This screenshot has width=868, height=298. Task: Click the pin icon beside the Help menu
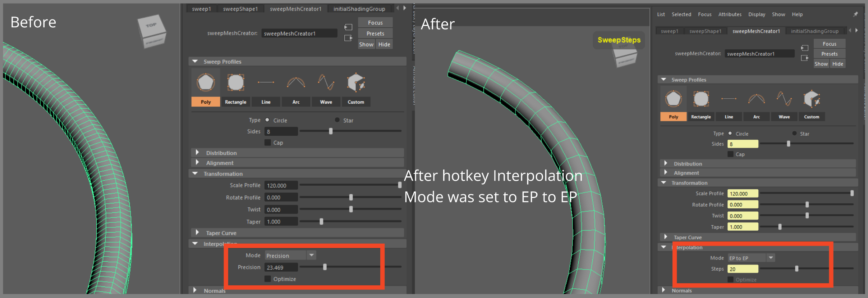[855, 14]
